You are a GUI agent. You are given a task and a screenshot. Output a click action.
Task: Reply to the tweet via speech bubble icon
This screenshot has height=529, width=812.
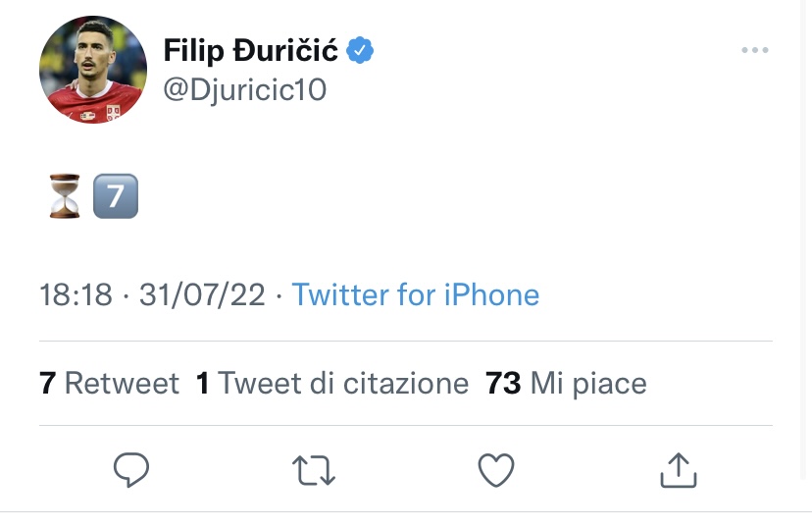click(130, 471)
